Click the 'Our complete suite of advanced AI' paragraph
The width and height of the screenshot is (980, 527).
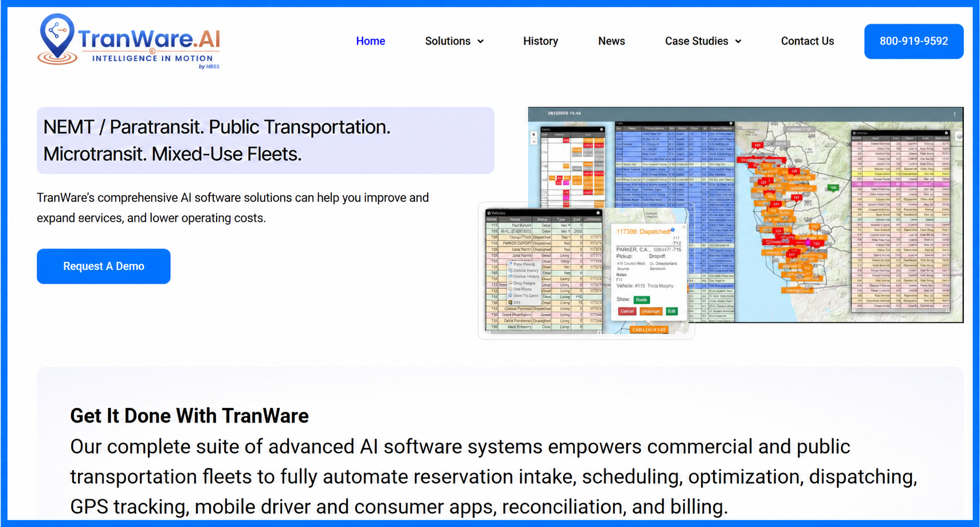(x=493, y=477)
